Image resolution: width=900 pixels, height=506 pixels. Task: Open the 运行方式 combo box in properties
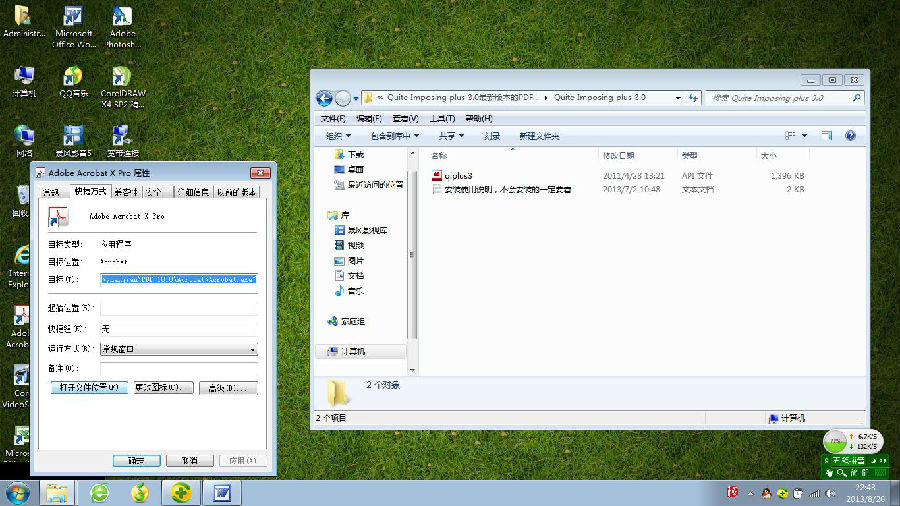click(179, 349)
